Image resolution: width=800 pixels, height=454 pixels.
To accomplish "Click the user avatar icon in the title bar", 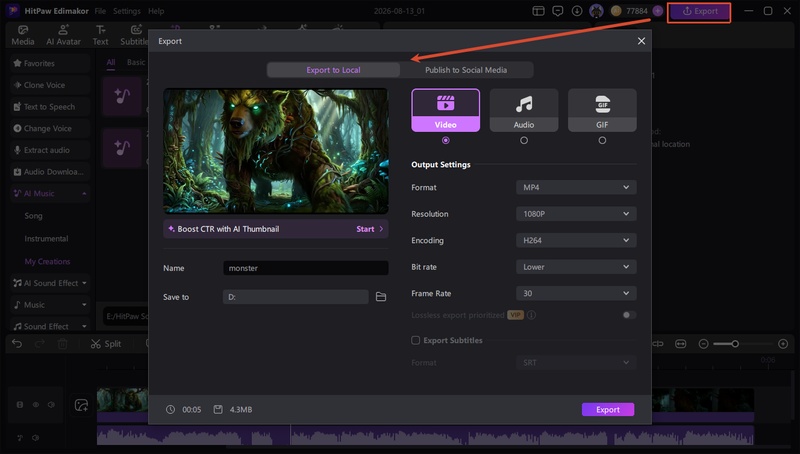I will [x=596, y=11].
